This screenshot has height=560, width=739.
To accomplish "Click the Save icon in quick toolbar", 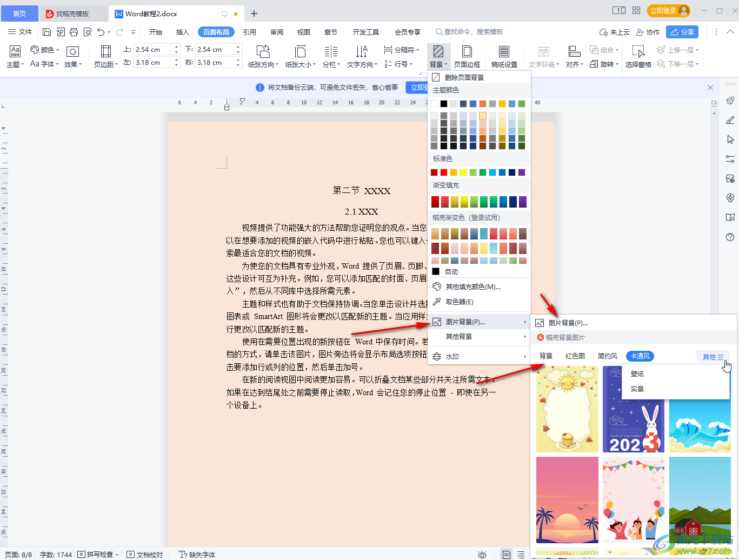I will point(46,32).
